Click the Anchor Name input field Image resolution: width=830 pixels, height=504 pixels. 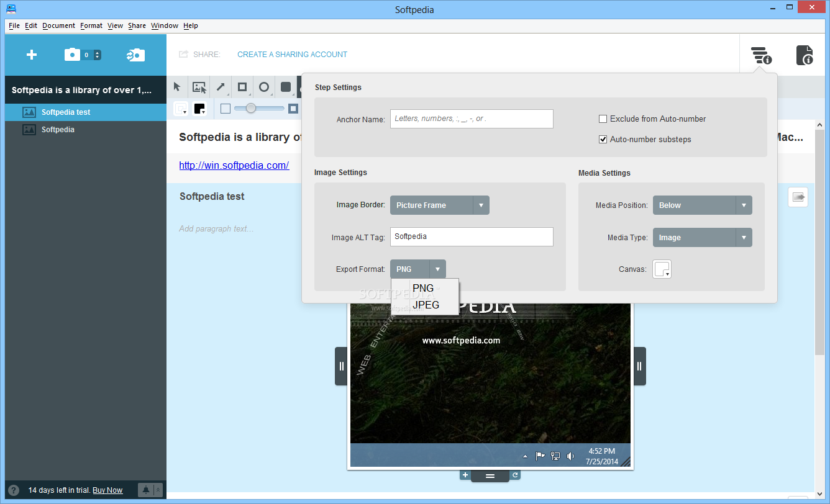pyautogui.click(x=472, y=119)
